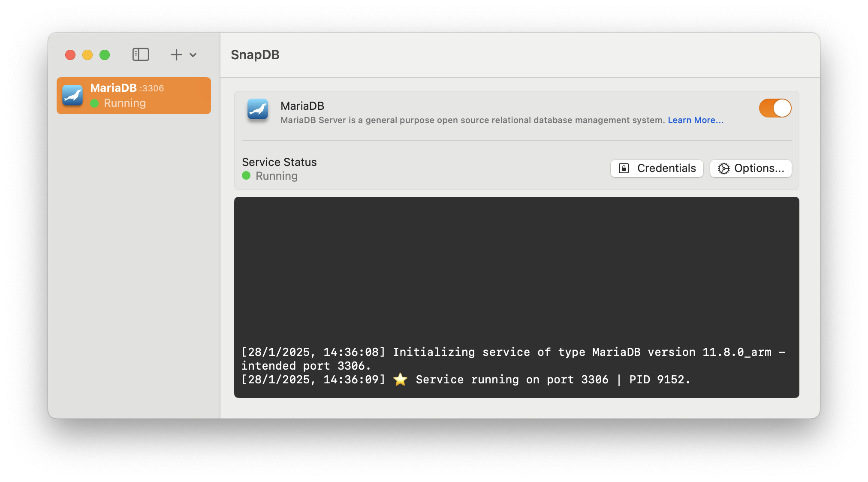Maximize the window with green button
868x482 pixels.
tap(105, 55)
